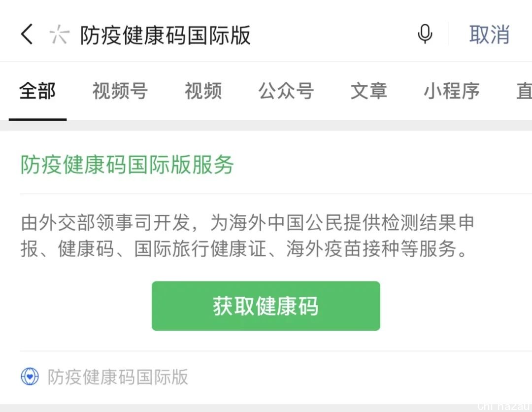Open the gray 防疫健康码国际版 source label at bottom
532x412 pixels.
pos(118,377)
